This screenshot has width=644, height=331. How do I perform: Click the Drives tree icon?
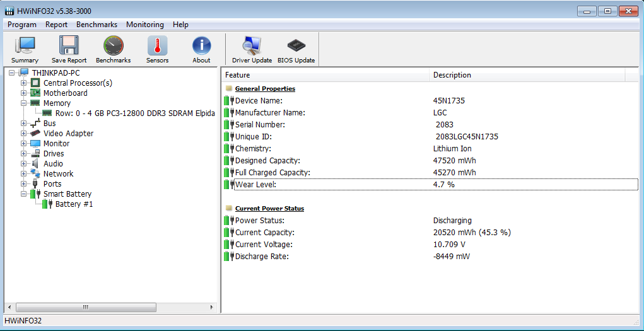pos(36,154)
